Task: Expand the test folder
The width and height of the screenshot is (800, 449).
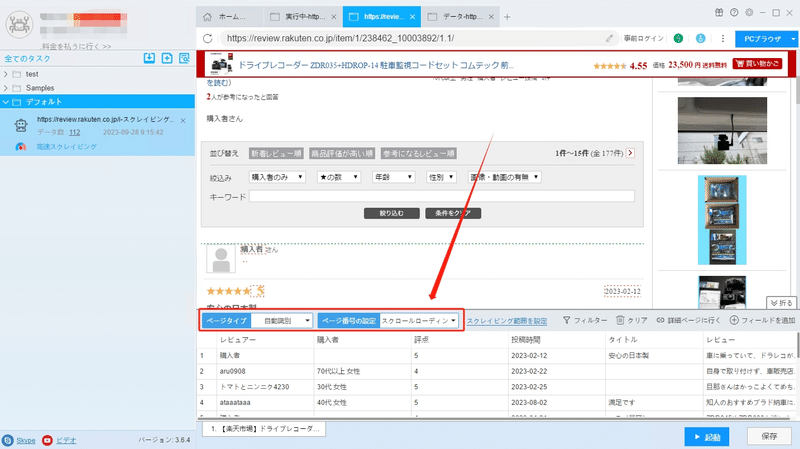Action: [6, 74]
